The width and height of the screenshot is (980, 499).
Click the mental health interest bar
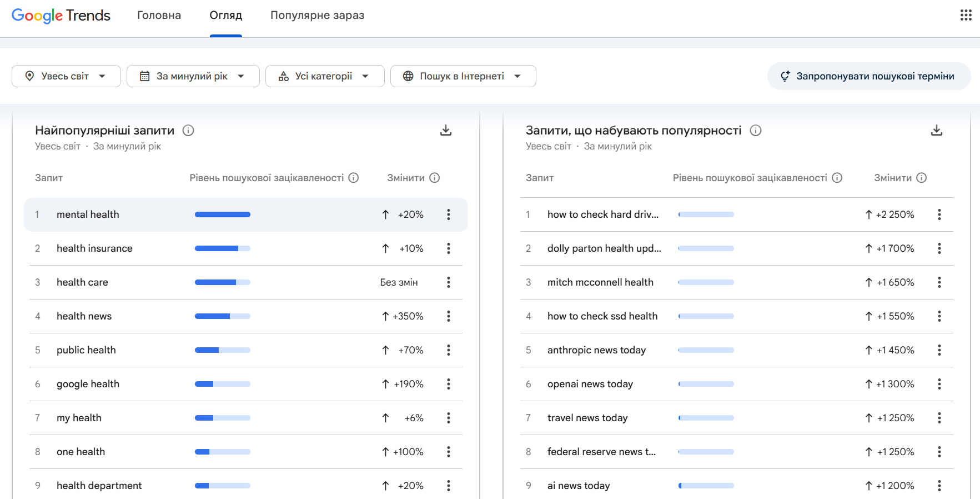pos(223,214)
